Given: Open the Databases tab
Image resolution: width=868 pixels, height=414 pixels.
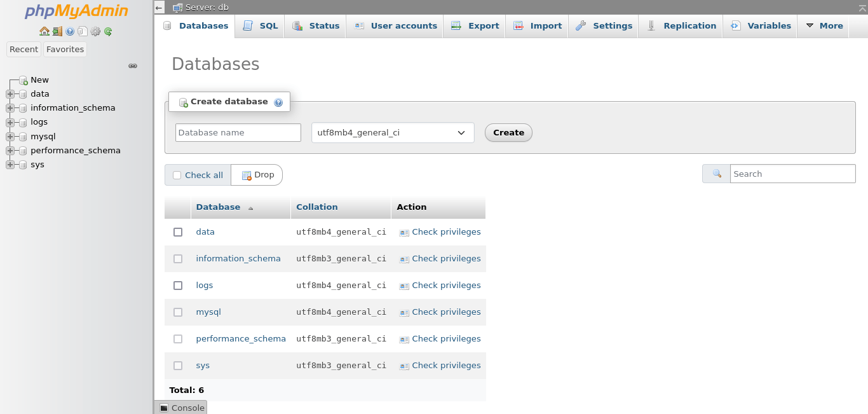Looking at the screenshot, I should (x=195, y=26).
